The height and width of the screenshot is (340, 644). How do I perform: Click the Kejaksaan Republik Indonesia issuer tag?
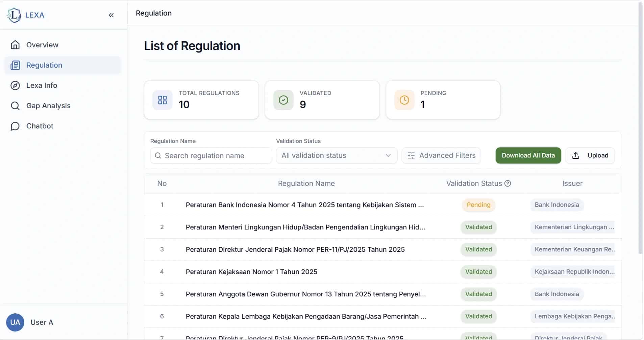(573, 272)
